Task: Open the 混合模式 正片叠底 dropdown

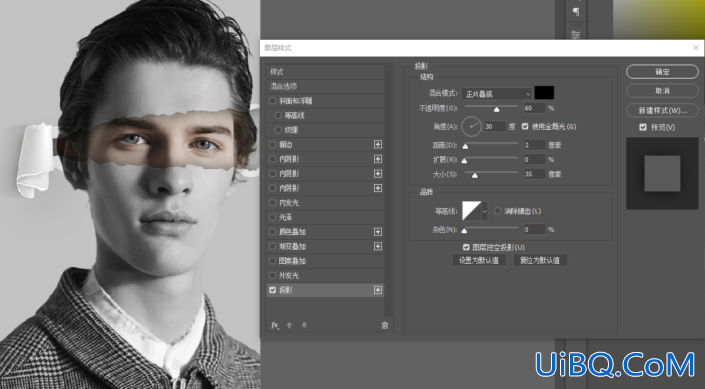Action: pyautogui.click(x=497, y=94)
